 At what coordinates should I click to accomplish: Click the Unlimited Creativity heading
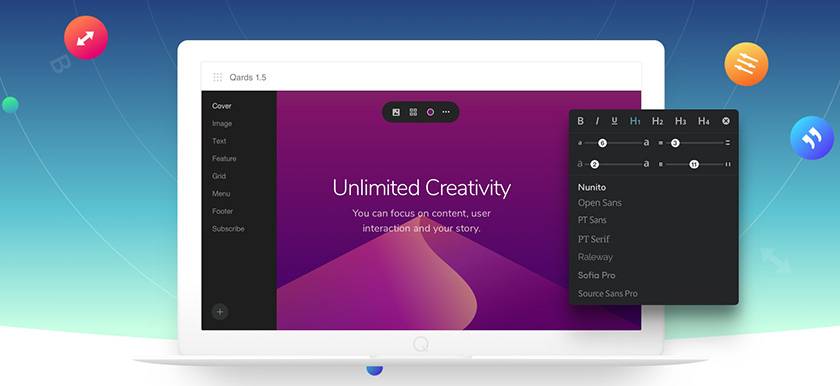tap(422, 188)
